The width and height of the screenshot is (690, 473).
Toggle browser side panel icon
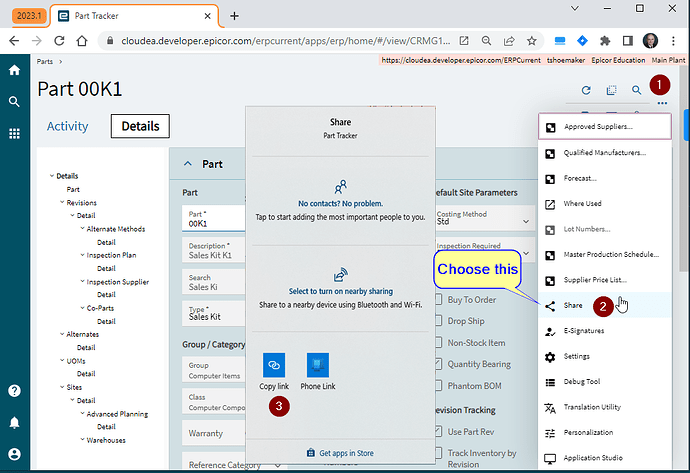628,41
